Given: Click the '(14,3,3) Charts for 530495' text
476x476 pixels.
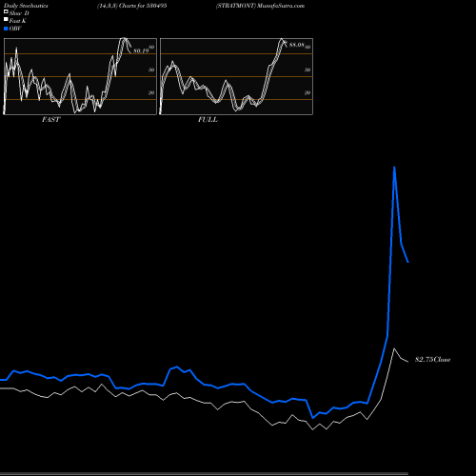Looking at the screenshot, I should pyautogui.click(x=132, y=6).
